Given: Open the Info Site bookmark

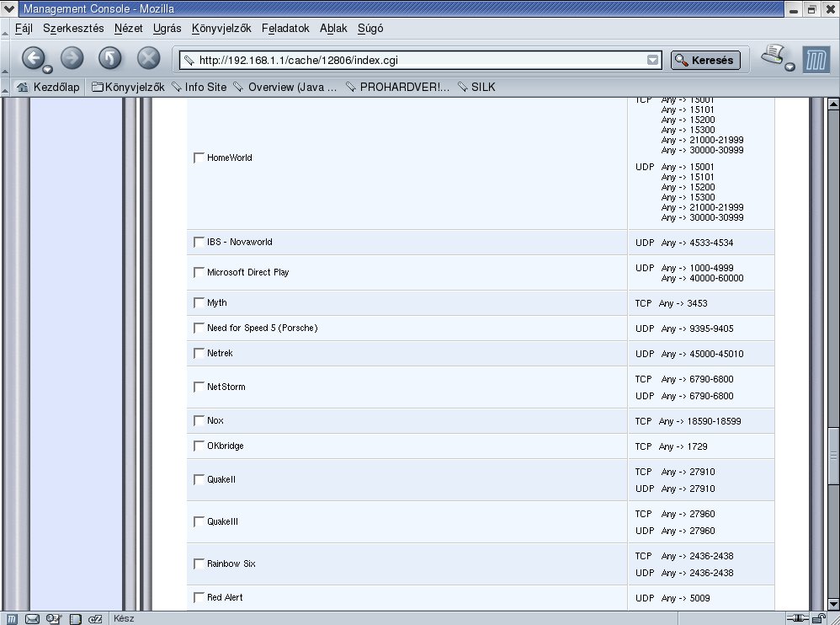Looking at the screenshot, I should pyautogui.click(x=199, y=87).
